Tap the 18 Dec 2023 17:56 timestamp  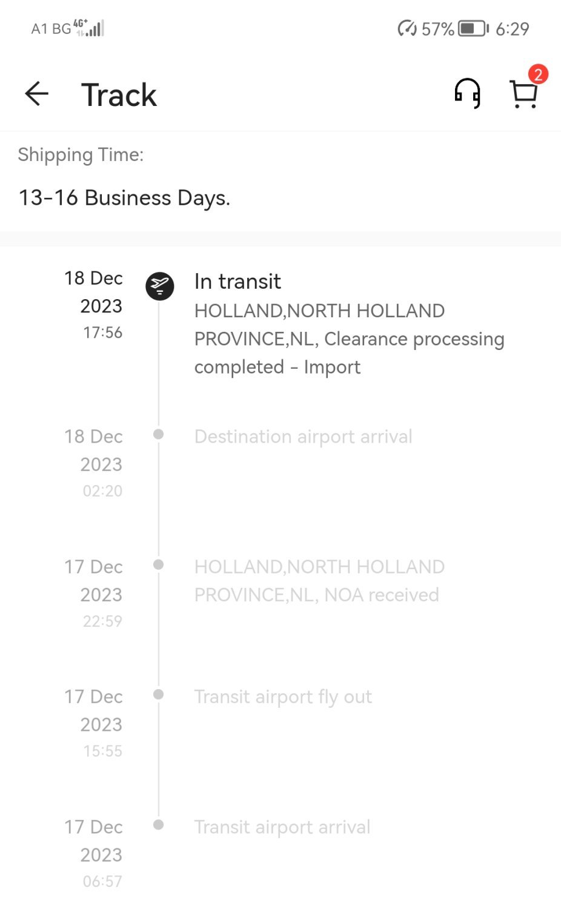(x=95, y=305)
